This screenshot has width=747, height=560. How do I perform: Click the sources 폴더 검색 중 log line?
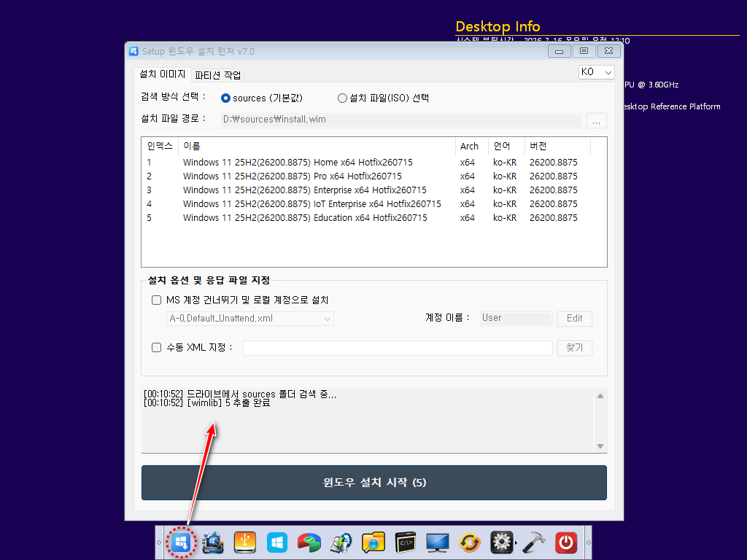click(x=239, y=394)
